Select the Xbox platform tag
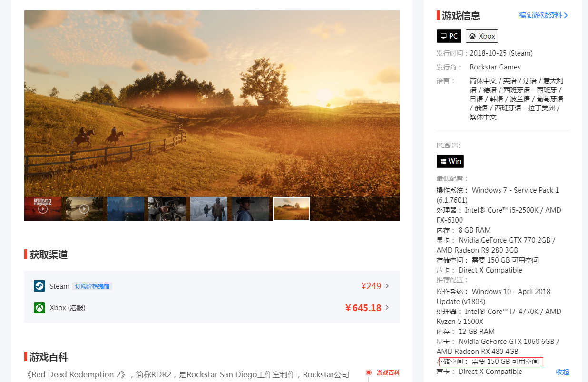Image resolution: width=588 pixels, height=382 pixels. (482, 36)
